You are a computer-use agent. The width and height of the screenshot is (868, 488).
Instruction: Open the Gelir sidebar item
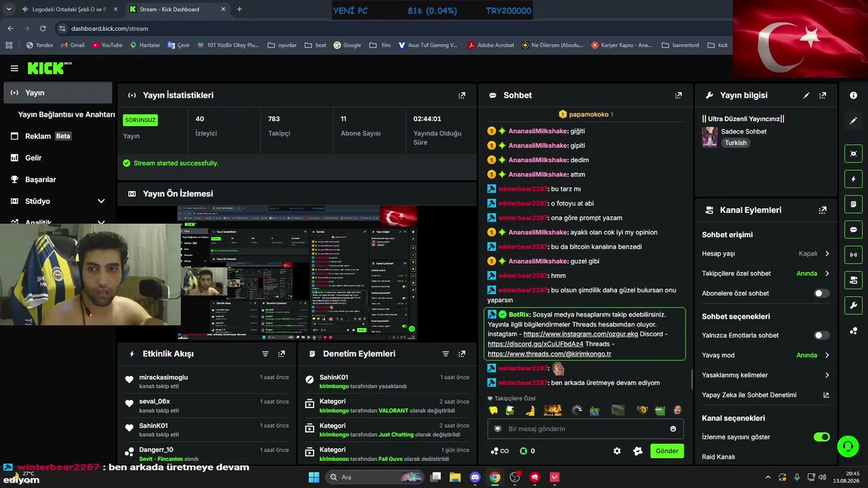click(57, 158)
